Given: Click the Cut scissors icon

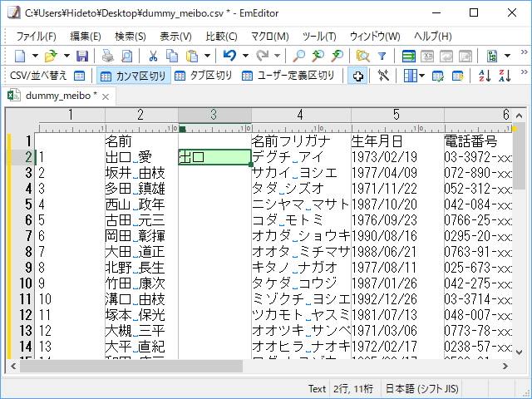Looking at the screenshot, I should (x=153, y=56).
